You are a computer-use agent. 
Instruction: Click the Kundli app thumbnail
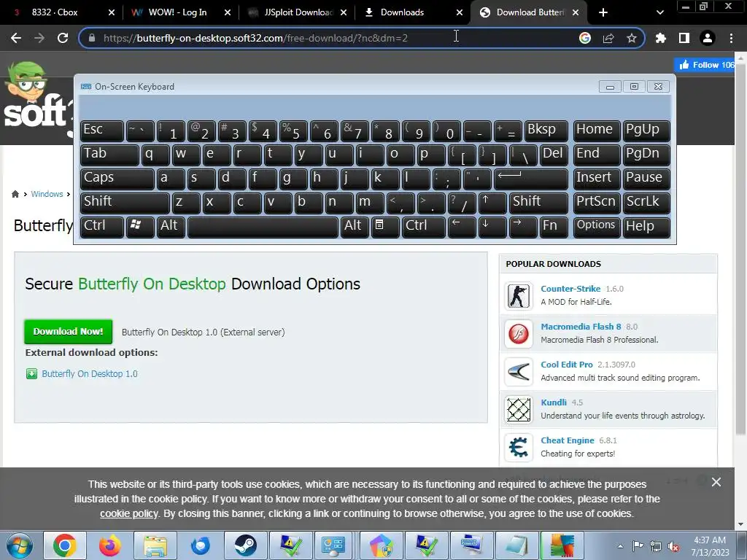pos(519,409)
